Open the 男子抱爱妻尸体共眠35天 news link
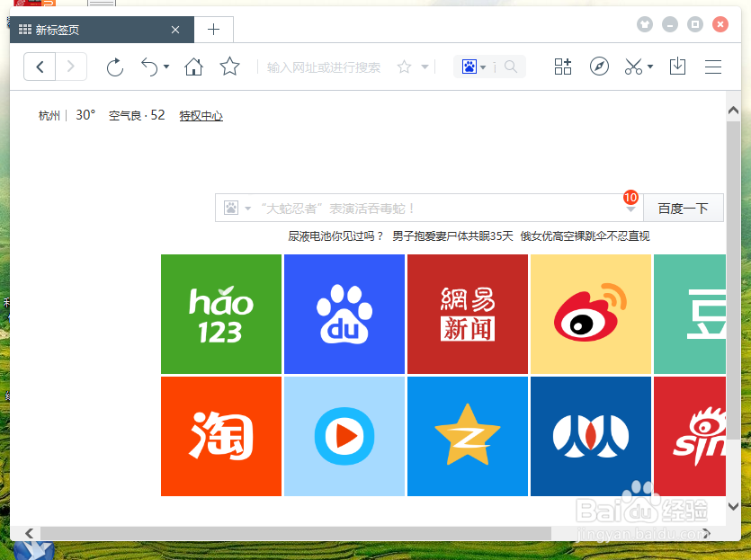This screenshot has height=560, width=751. (x=452, y=236)
